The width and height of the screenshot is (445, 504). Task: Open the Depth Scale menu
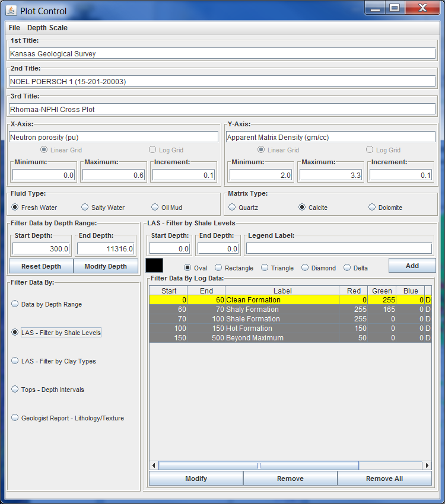[x=47, y=28]
